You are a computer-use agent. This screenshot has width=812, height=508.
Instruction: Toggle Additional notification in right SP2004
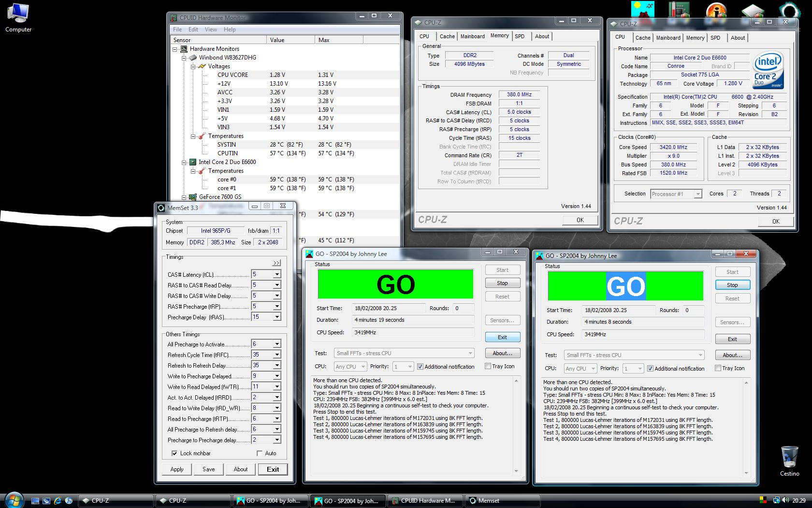pos(650,369)
